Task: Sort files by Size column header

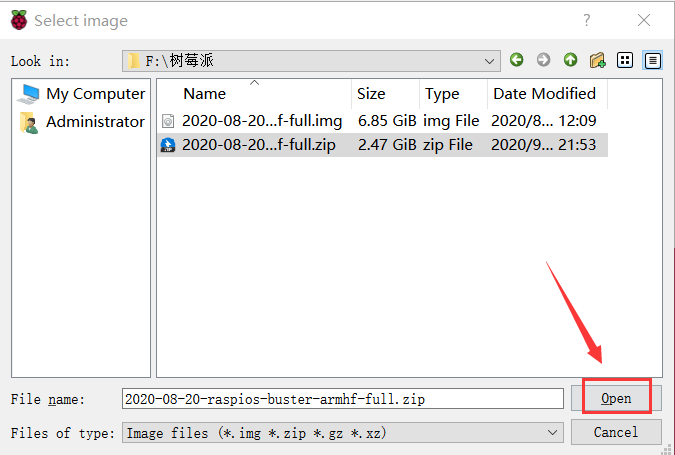Action: click(386, 93)
